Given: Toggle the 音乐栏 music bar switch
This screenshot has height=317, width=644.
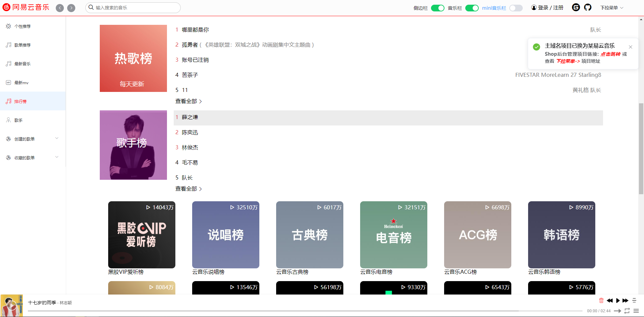Looking at the screenshot, I should pos(472,8).
